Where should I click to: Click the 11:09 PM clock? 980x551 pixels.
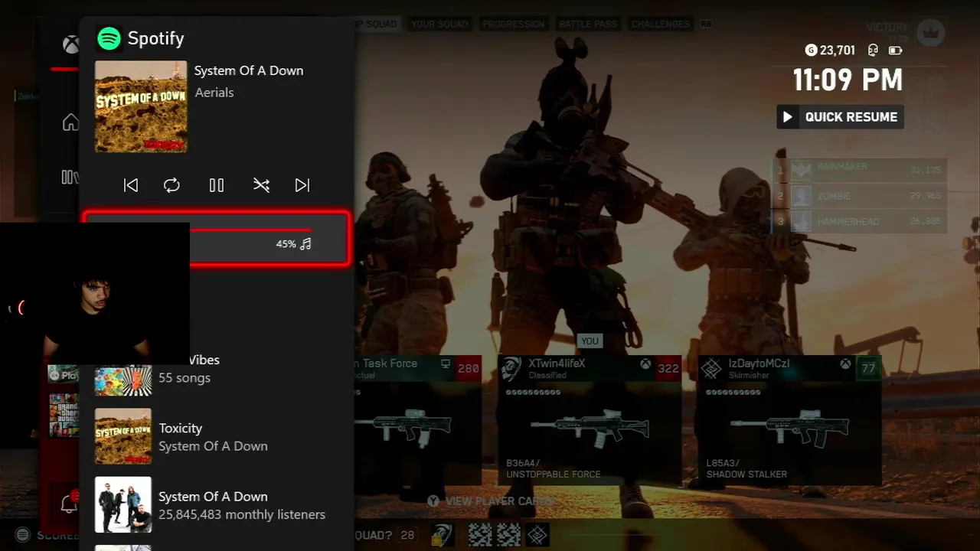point(848,80)
